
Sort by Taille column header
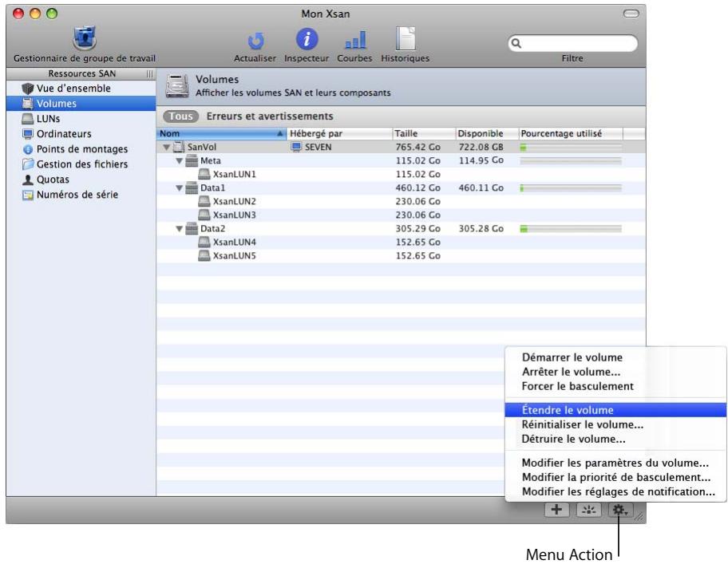point(423,134)
